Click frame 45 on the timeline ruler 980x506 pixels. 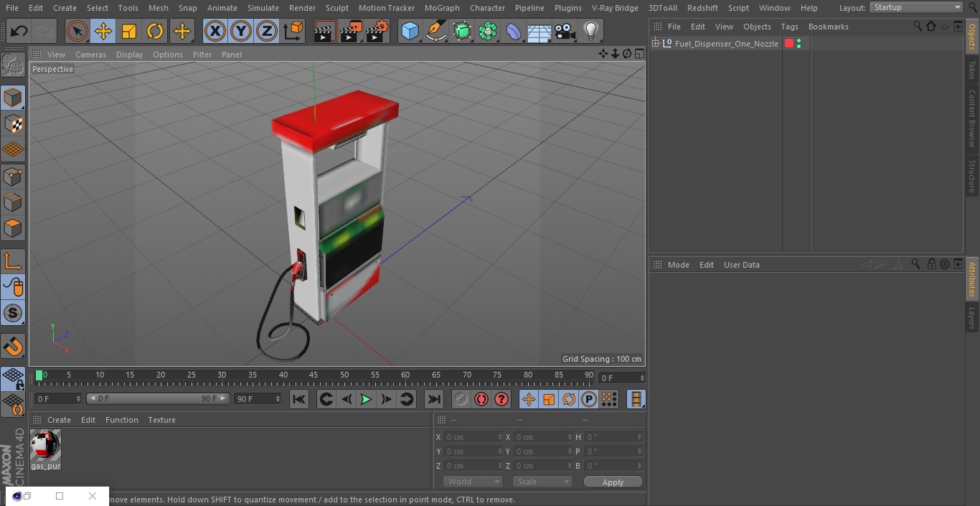(314, 375)
